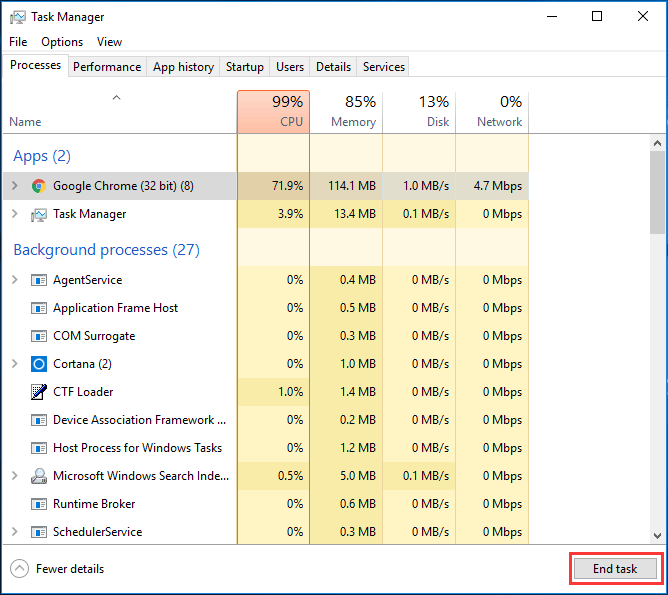Expand the AgentService process
This screenshot has height=595, width=668.
pos(14,280)
